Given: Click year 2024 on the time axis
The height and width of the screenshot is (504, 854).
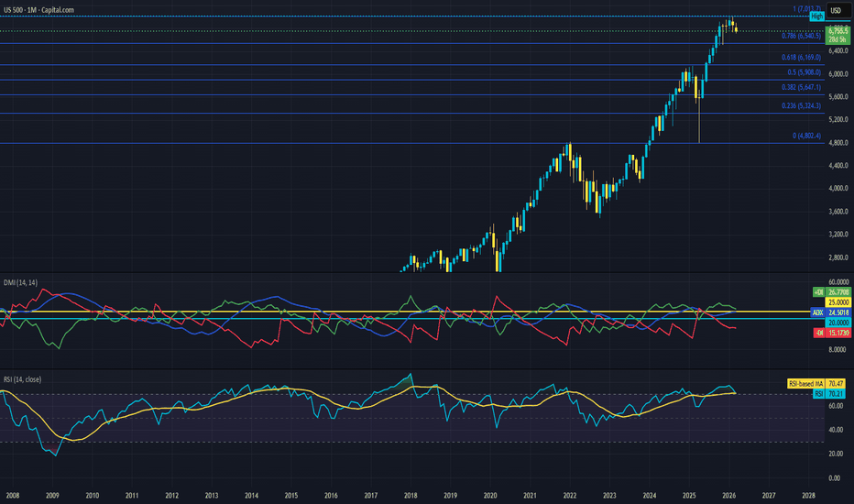Looking at the screenshot, I should click(650, 496).
